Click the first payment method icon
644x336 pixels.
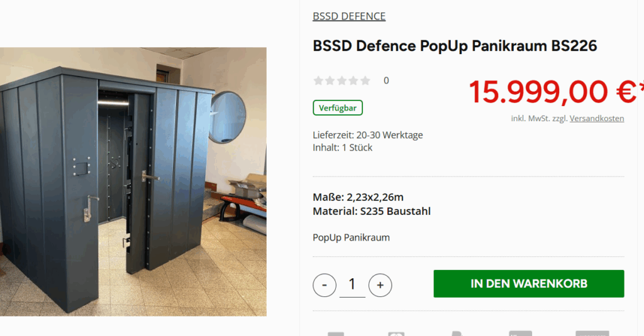336,333
